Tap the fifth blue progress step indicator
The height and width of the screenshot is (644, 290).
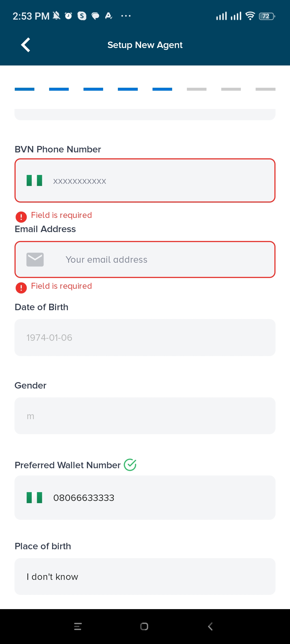tap(162, 89)
